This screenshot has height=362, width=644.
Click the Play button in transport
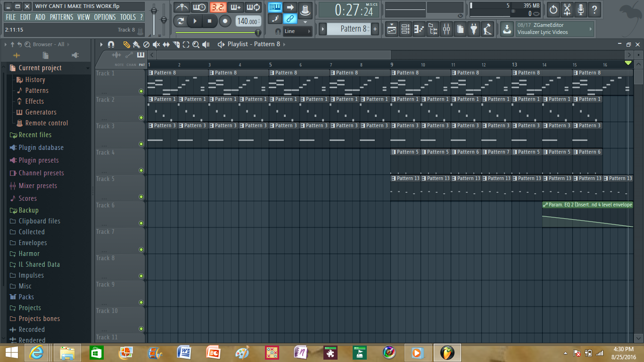195,21
